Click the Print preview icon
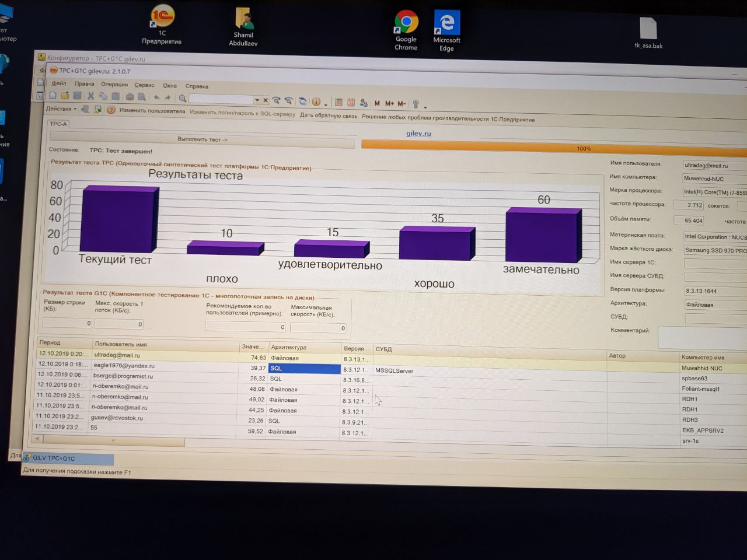 pos(141,97)
